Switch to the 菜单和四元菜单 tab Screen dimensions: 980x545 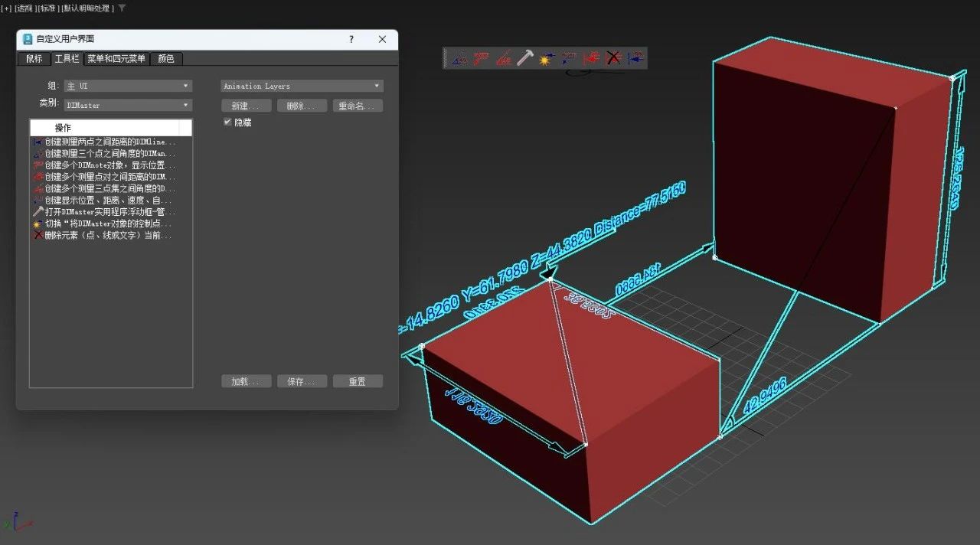coord(117,58)
